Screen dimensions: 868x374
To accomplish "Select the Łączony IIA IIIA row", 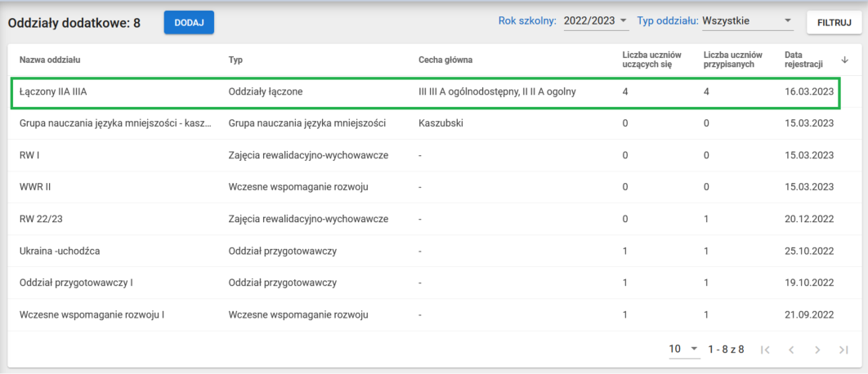I will [x=53, y=91].
